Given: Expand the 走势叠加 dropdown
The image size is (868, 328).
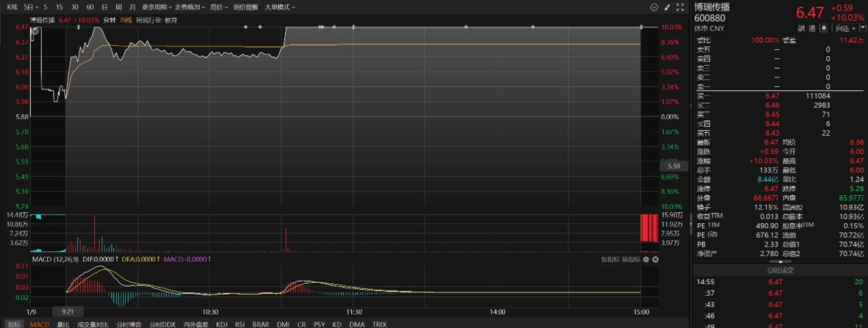Looking at the screenshot, I should (x=189, y=7).
